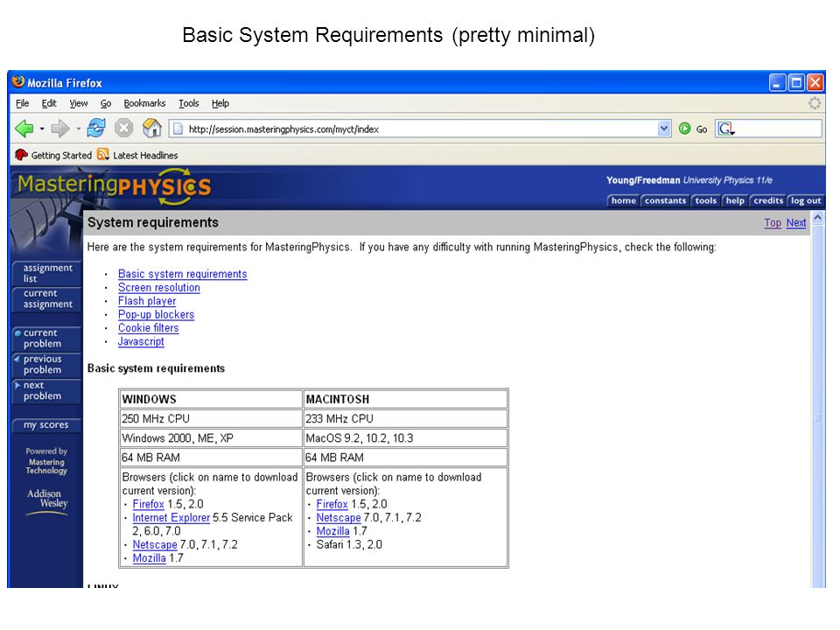
Task: Click the Top link
Action: click(773, 223)
